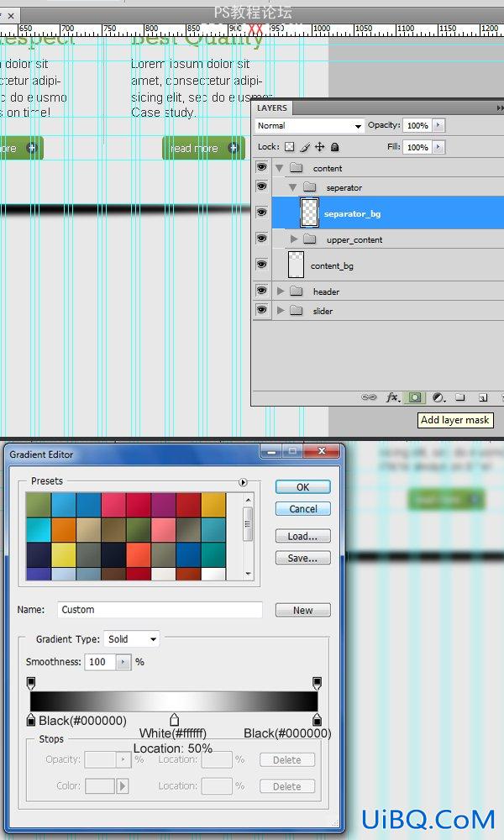Select left black opacity stop above gradient

coord(31,683)
